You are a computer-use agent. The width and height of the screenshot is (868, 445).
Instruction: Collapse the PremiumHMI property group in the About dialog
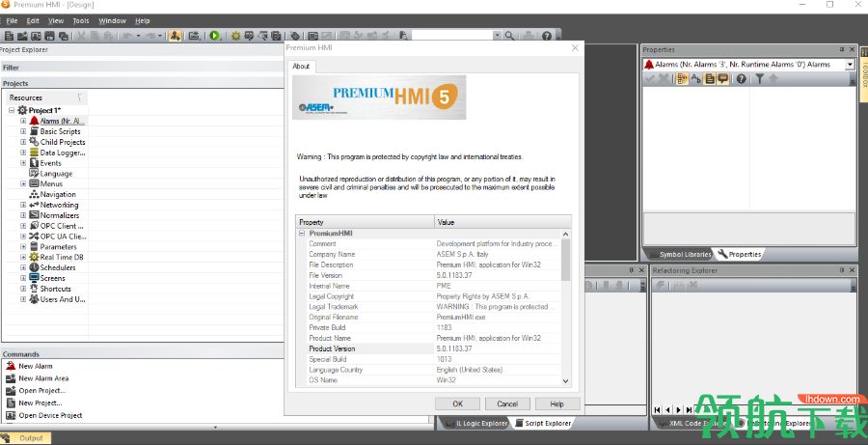click(x=302, y=234)
